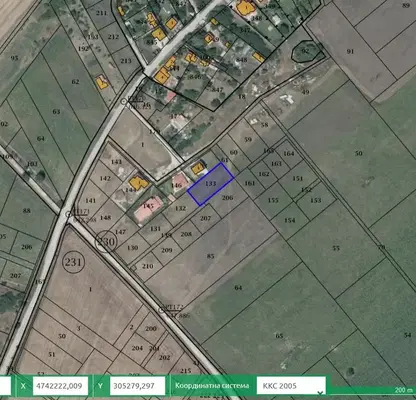This screenshot has height=400, width=416.
Task: Click the circled quarter marker 230
Action: click(x=106, y=241)
